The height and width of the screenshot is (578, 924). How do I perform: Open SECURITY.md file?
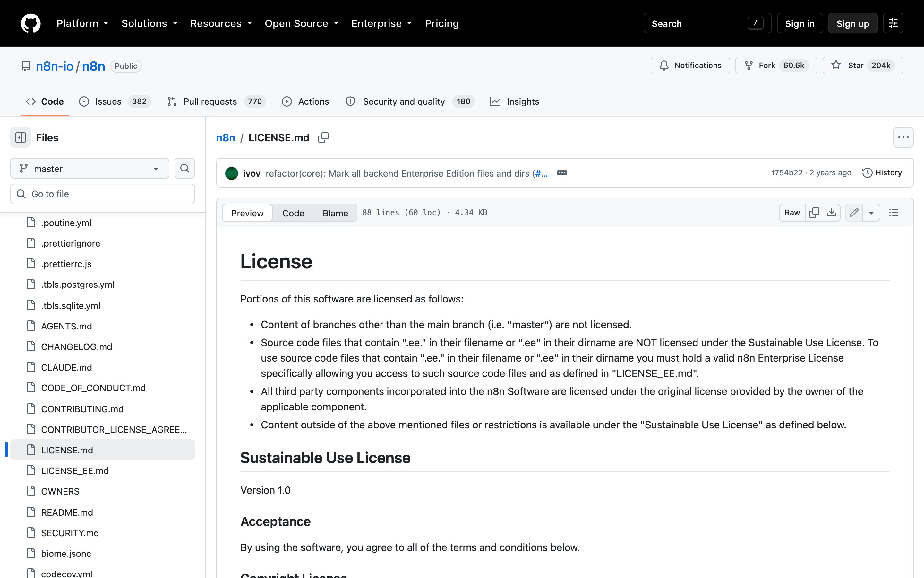103,533
